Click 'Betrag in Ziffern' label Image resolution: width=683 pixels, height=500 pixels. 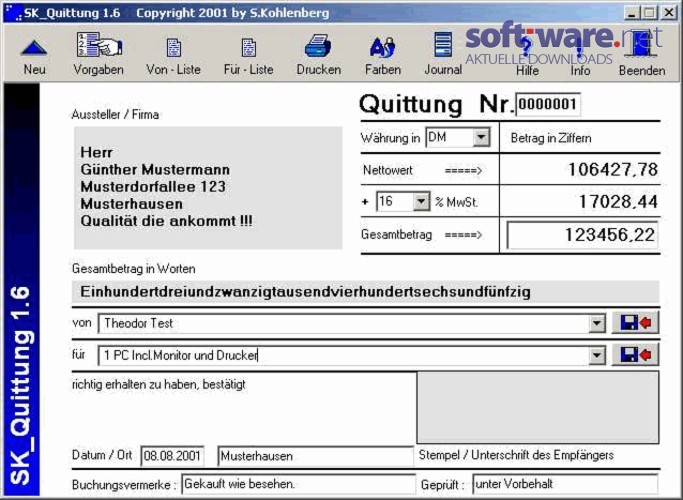551,138
